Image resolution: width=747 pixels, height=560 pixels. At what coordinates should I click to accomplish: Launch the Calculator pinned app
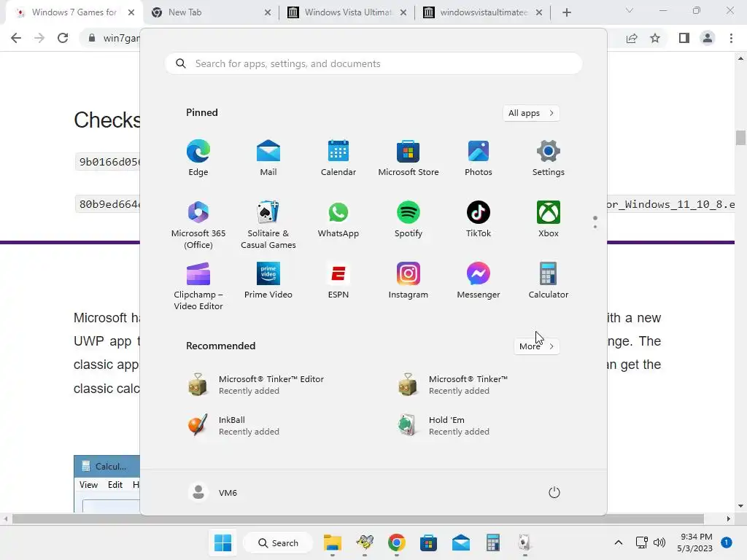549,281
